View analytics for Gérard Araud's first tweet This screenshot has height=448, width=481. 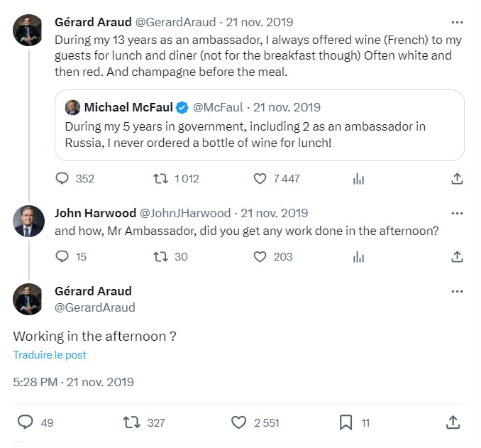pos(358,179)
